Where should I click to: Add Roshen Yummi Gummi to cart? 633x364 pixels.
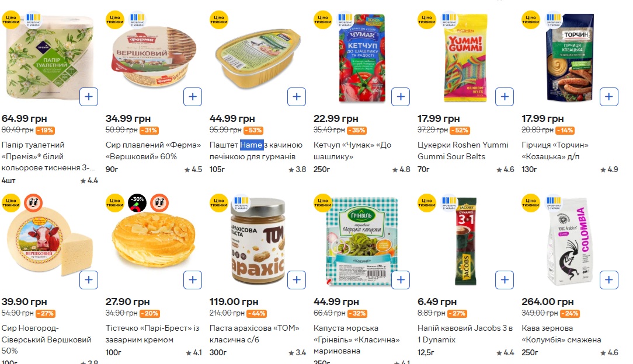point(505,96)
